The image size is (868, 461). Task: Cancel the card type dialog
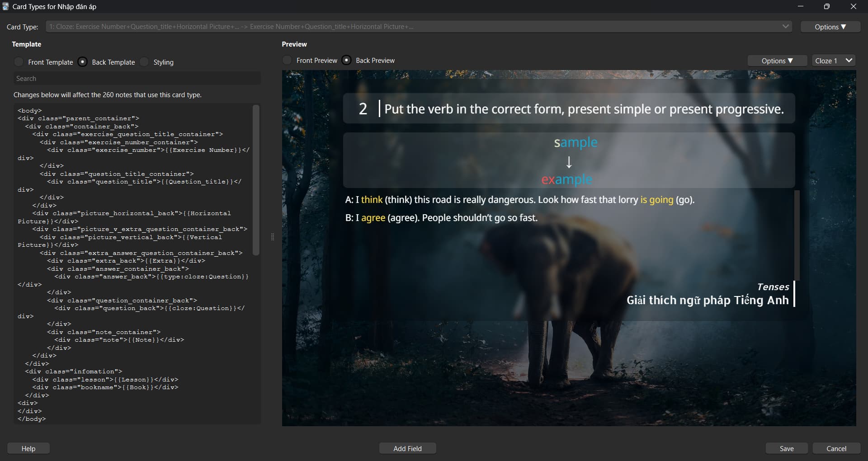pyautogui.click(x=836, y=448)
